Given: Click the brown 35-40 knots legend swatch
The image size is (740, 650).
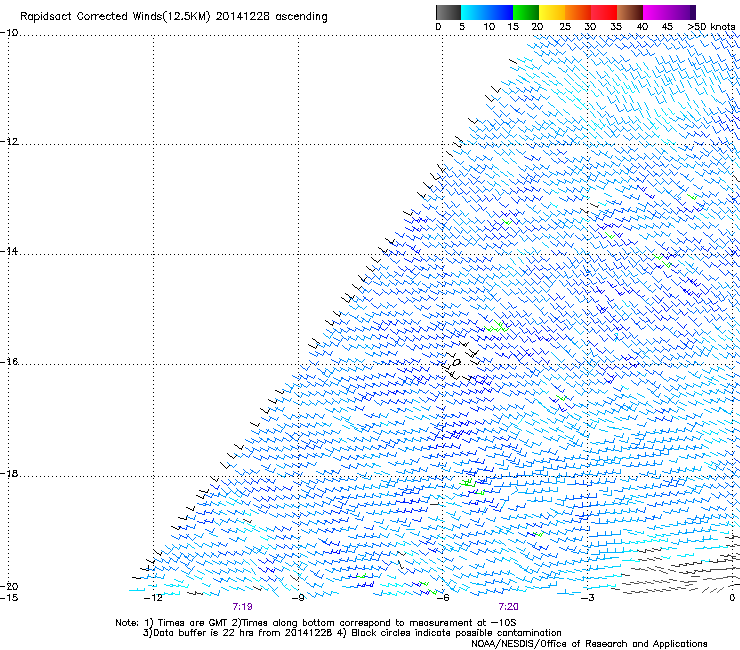Looking at the screenshot, I should coord(630,12).
